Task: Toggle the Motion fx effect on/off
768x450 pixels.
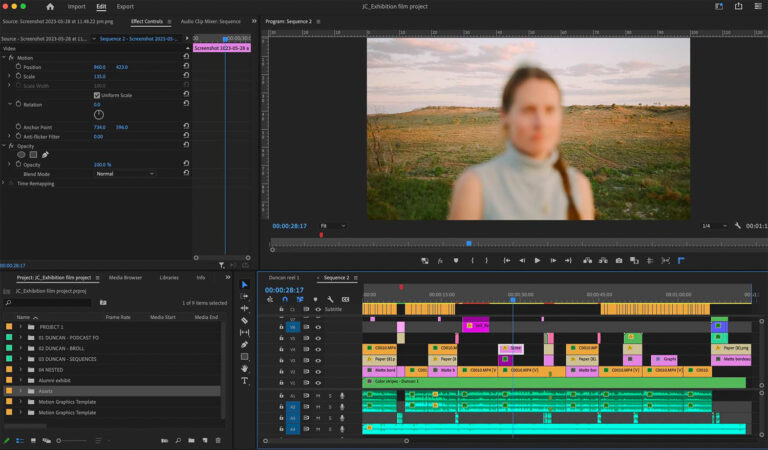Action: click(x=11, y=57)
